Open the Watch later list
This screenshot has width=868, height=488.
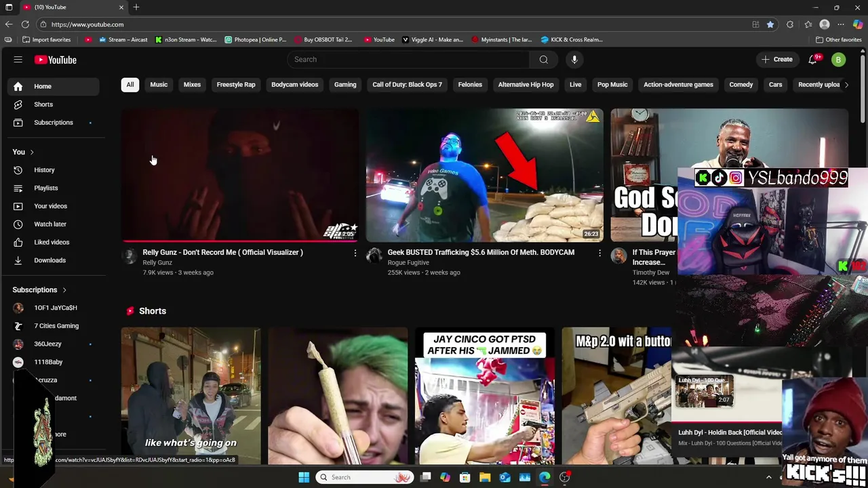[54, 224]
